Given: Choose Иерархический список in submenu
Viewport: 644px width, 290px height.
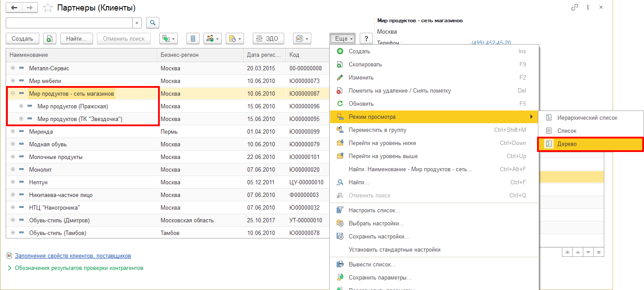Looking at the screenshot, I should coord(587,117).
